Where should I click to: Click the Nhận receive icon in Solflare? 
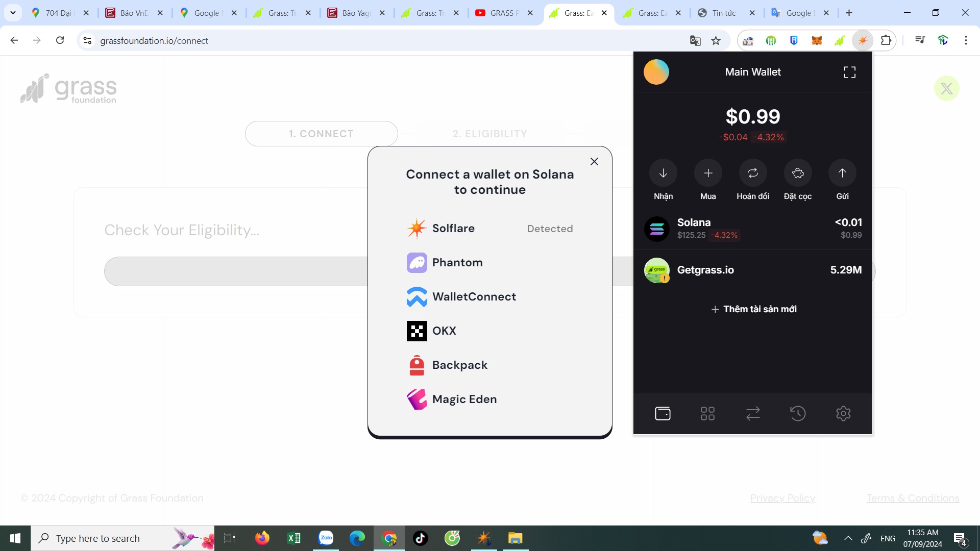663,172
